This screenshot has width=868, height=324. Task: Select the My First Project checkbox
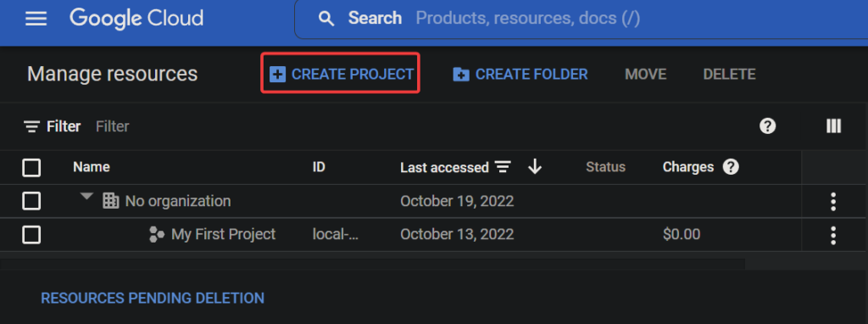tap(31, 235)
